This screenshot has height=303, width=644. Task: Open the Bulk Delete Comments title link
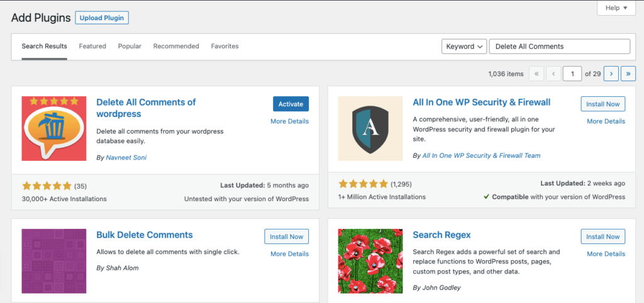click(x=145, y=235)
